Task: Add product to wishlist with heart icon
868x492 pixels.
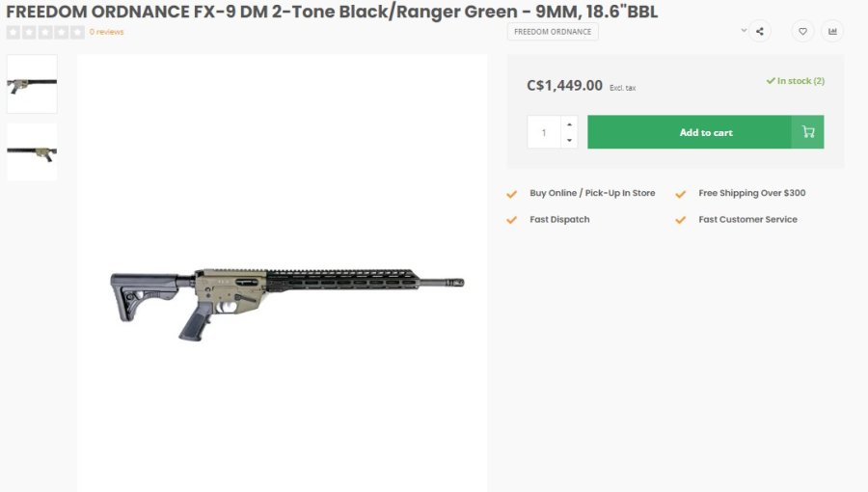Action: coord(802,31)
